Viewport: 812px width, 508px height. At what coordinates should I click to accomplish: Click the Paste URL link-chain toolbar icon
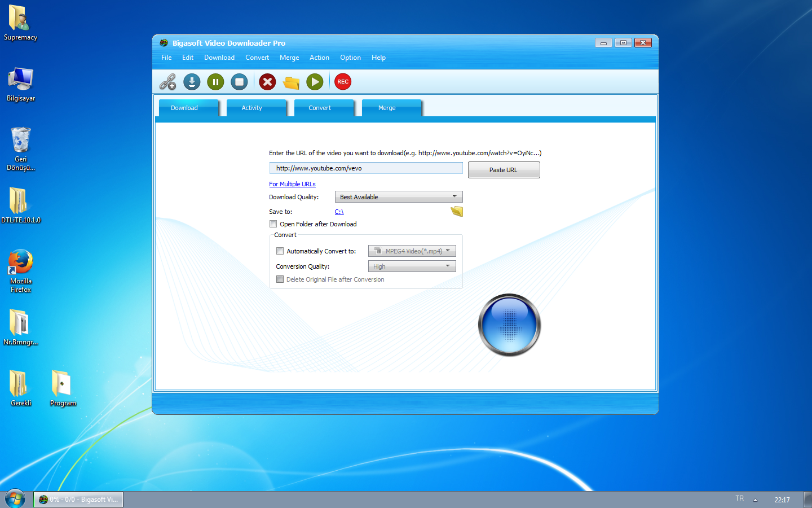click(167, 82)
